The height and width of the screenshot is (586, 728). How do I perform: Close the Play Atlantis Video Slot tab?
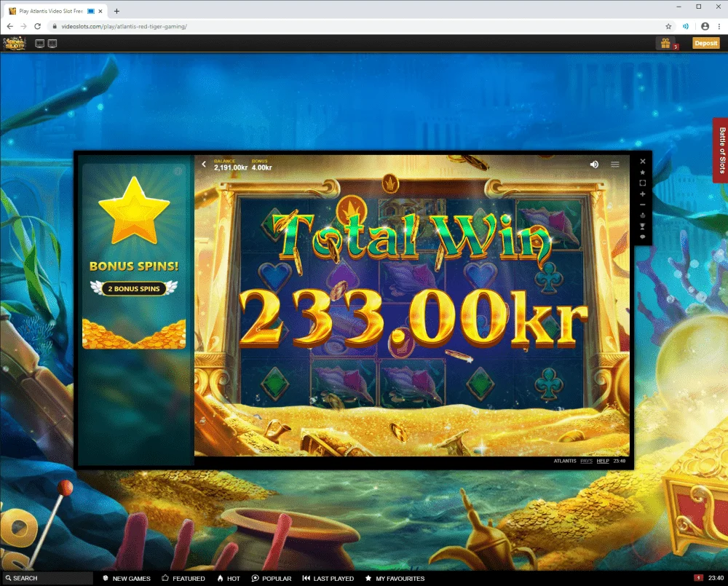click(x=100, y=11)
